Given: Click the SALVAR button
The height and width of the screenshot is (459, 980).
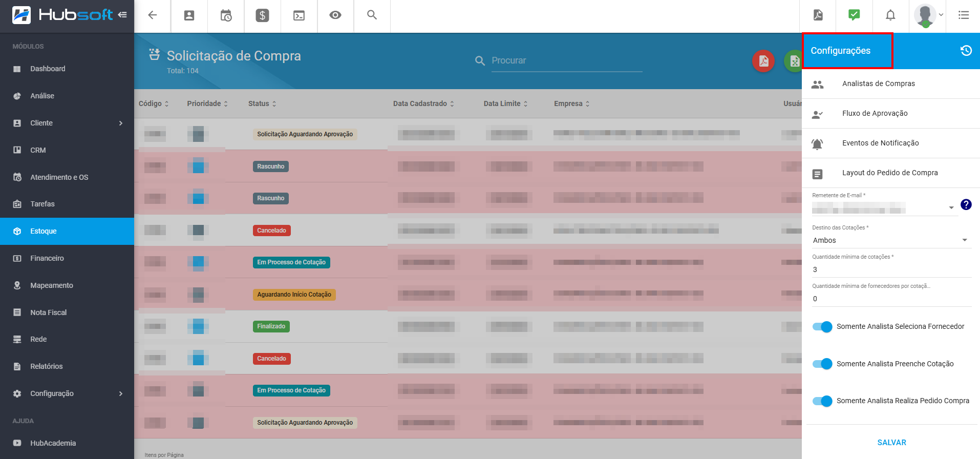Looking at the screenshot, I should [891, 443].
